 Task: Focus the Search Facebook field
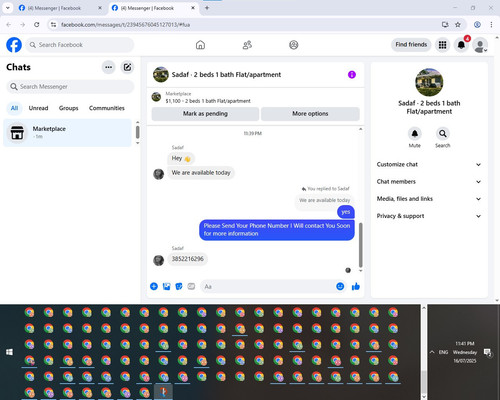point(80,45)
